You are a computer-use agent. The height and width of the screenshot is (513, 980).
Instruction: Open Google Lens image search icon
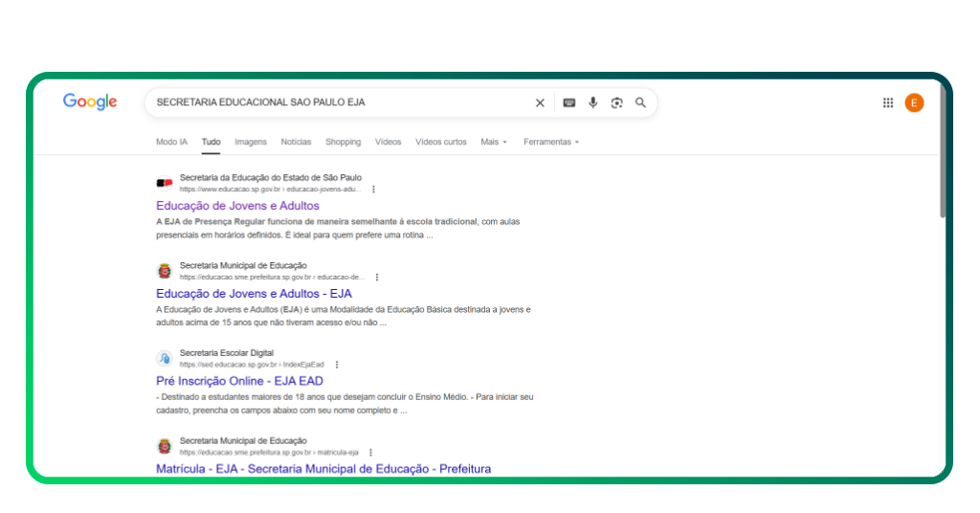pyautogui.click(x=617, y=102)
